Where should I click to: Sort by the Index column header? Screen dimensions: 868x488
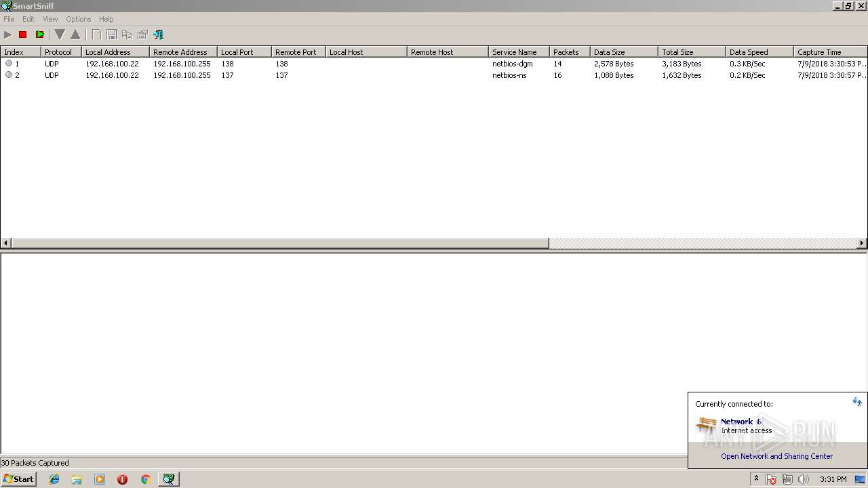[x=20, y=52]
